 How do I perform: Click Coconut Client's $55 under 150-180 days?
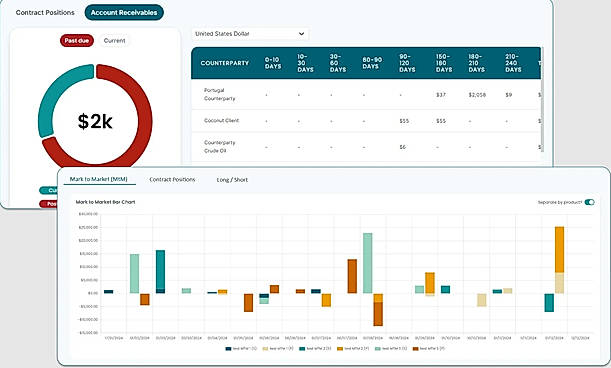pyautogui.click(x=441, y=121)
